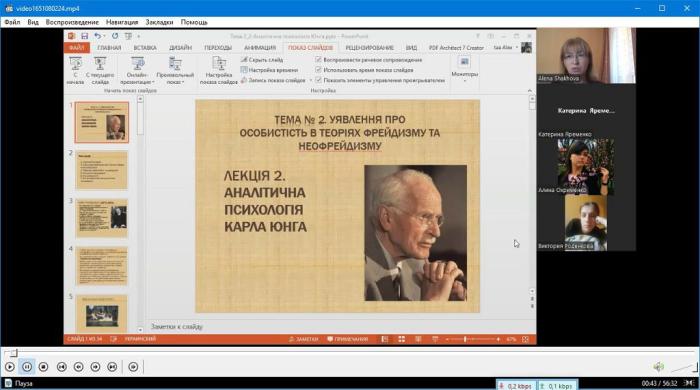Select the ПОКАЗ СЛАЙДОВ ribbon tab
700x390 pixels.
[x=310, y=48]
